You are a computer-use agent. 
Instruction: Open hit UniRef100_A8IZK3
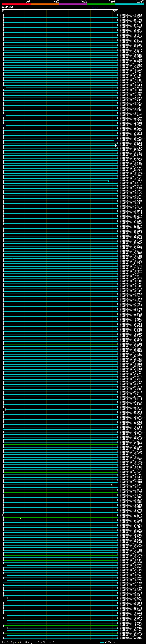(131, 15)
